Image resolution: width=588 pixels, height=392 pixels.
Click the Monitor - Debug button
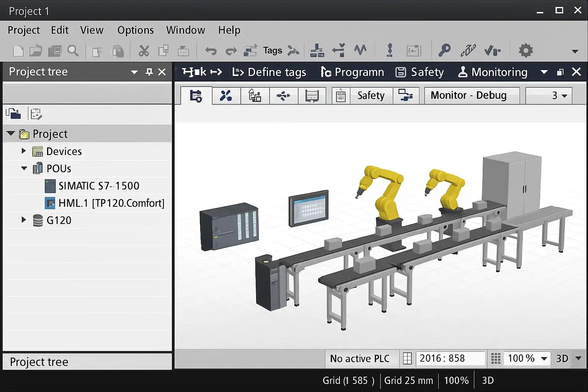(469, 95)
